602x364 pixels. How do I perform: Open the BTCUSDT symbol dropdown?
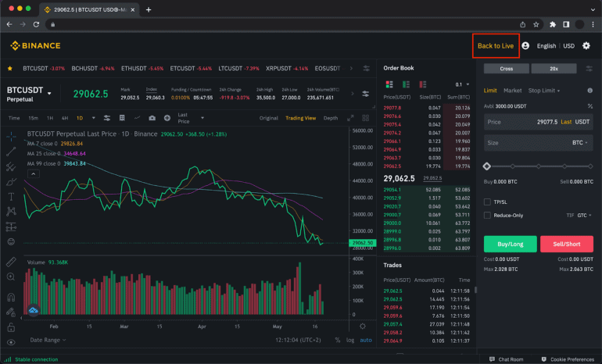49,93
